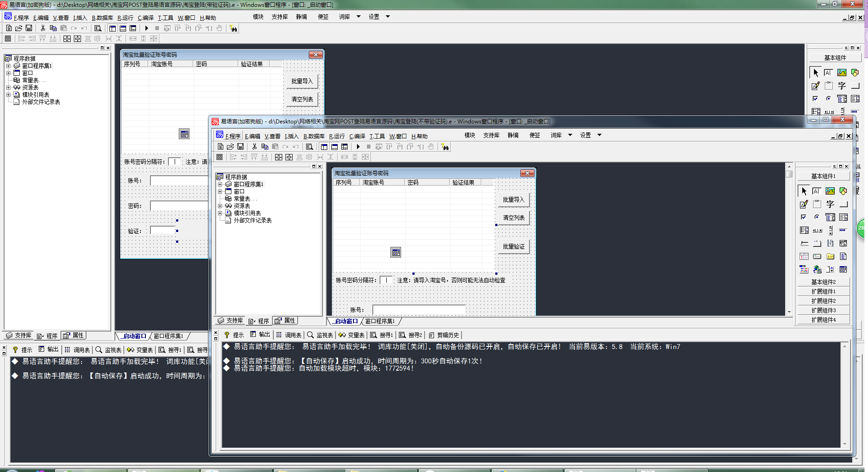The width and height of the screenshot is (868, 472).
Task: Expand 窗口程序集1 node in front window tree
Action: (x=220, y=184)
